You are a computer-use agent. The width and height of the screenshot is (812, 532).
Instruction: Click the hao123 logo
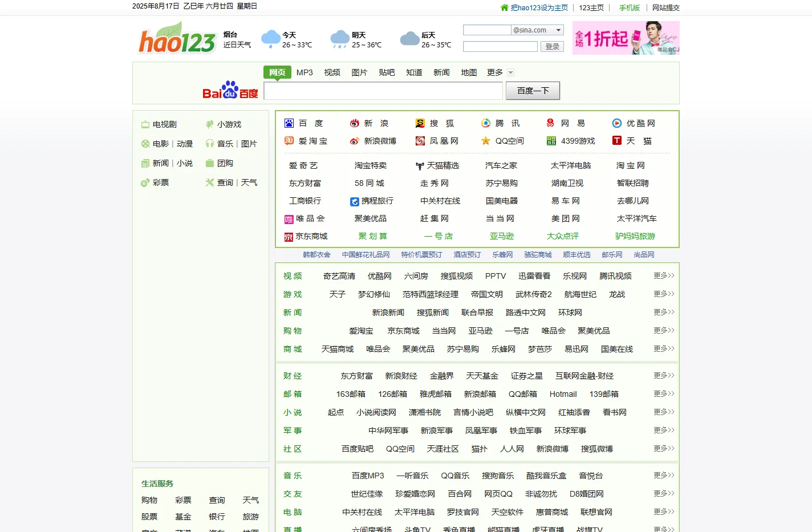tap(177, 38)
